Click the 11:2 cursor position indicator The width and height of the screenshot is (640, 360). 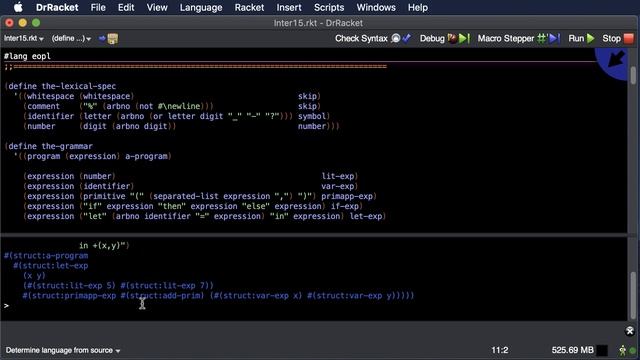500,350
